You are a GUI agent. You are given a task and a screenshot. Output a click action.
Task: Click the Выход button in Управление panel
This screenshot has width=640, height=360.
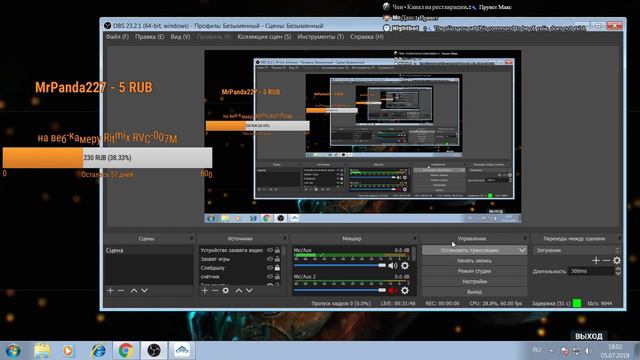point(474,292)
